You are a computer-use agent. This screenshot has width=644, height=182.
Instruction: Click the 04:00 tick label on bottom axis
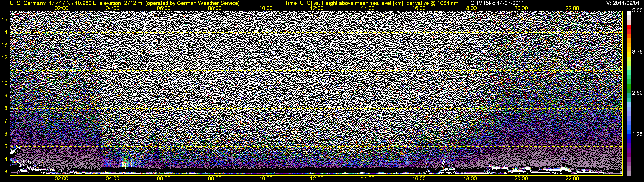pyautogui.click(x=112, y=179)
